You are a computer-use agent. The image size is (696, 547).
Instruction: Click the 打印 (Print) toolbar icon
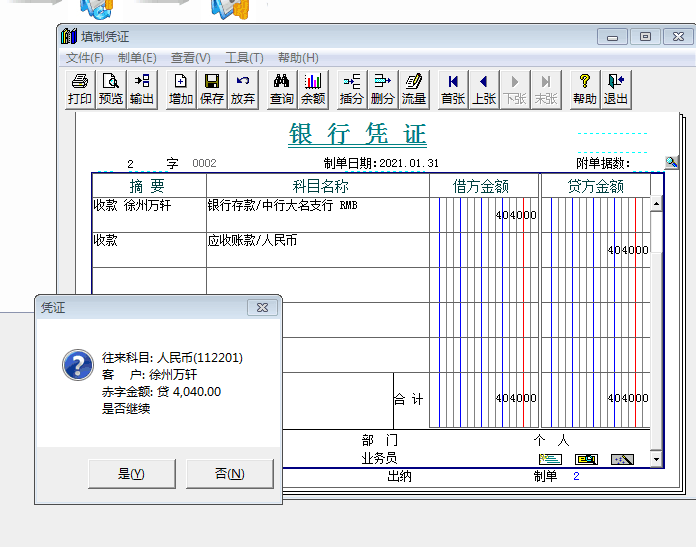pyautogui.click(x=80, y=89)
